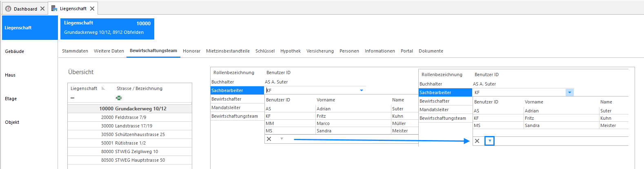Click Name column header in three-row list
644x169 pixels.
pos(606,102)
